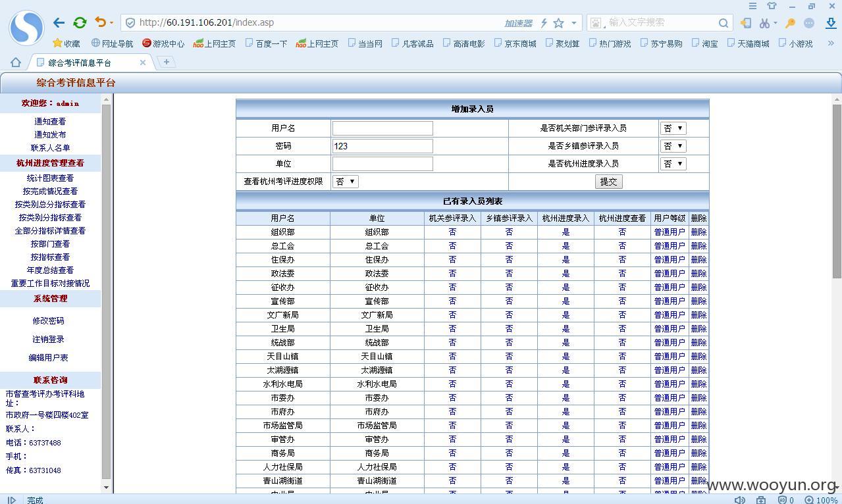Open 编辑用户表 sidebar link
The width and height of the screenshot is (842, 504).
tap(48, 358)
